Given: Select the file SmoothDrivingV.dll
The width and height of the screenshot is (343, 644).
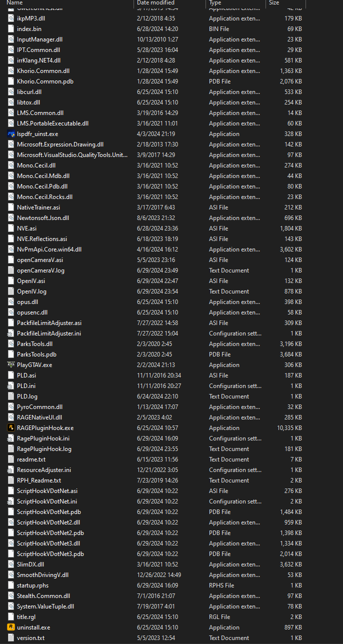Looking at the screenshot, I should pyautogui.click(x=43, y=575).
